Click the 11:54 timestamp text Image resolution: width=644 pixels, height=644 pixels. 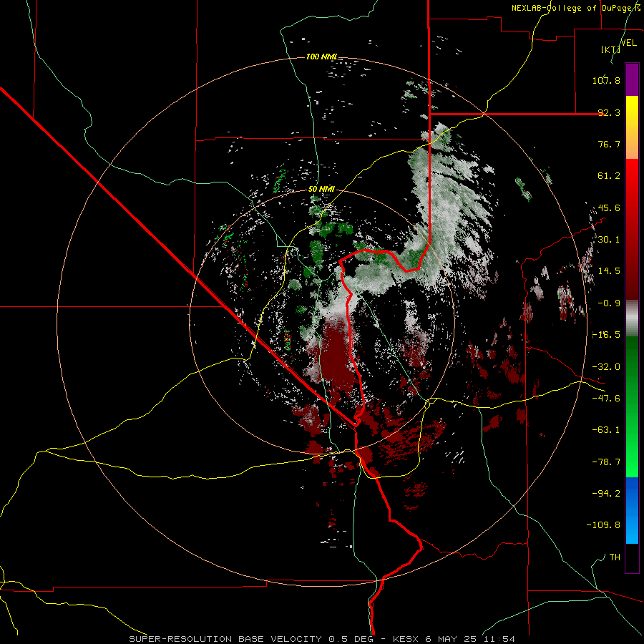pyautogui.click(x=498, y=639)
